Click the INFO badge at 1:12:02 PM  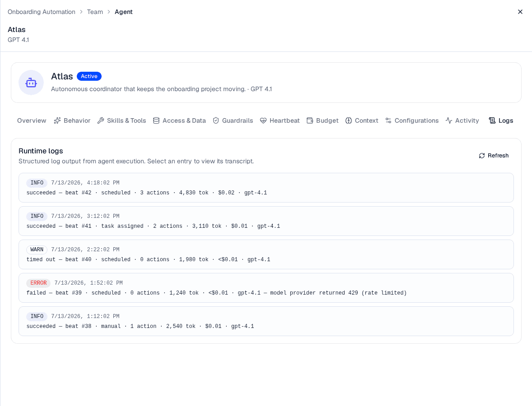tap(37, 316)
